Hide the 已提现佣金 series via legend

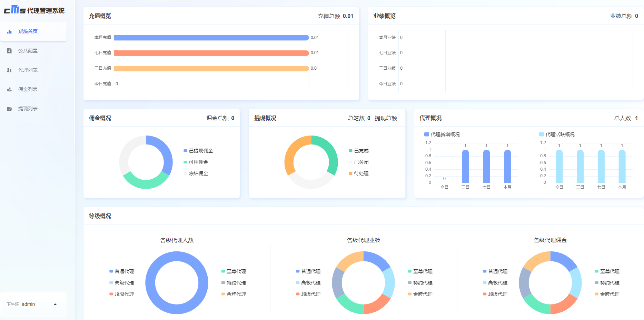pos(199,151)
